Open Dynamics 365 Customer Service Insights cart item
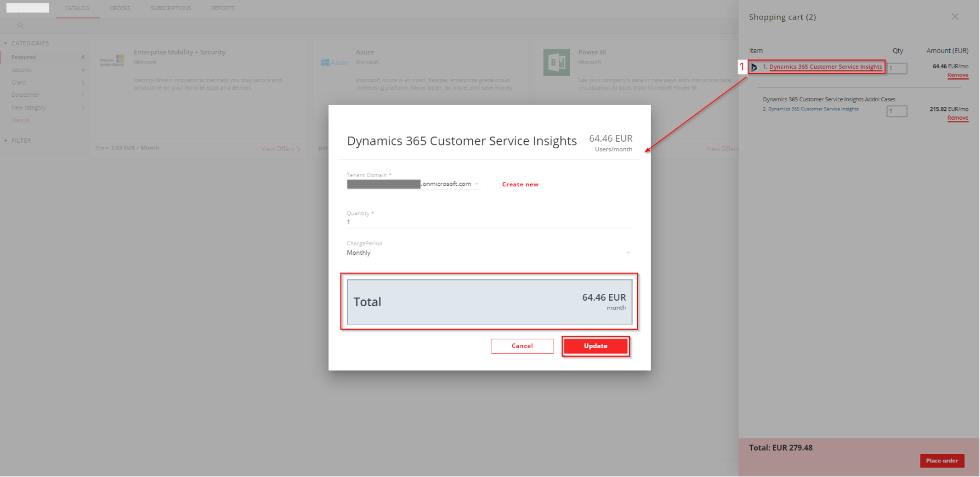 (825, 67)
